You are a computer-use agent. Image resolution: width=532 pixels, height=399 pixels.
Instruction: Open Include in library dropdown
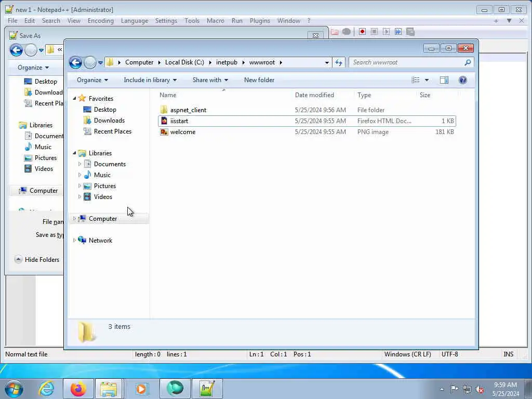click(150, 80)
